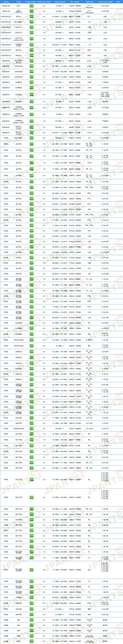Click the KL1_ body cell

click(x=89, y=17)
